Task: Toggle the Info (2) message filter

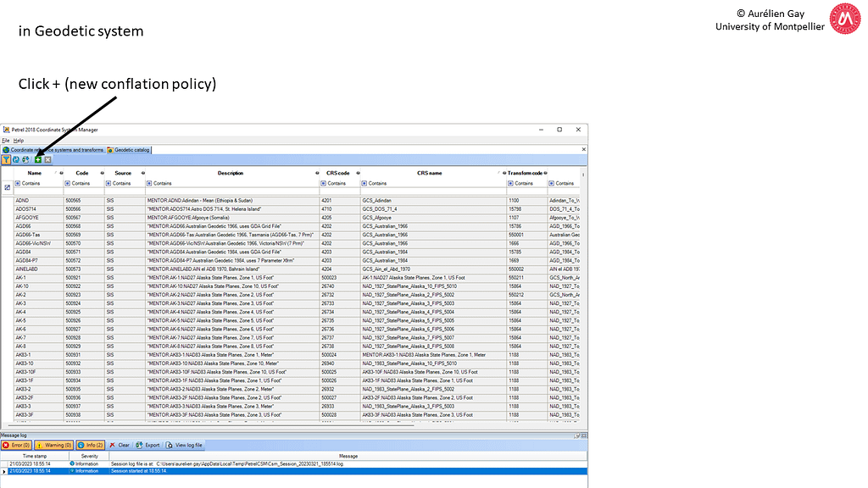Action: click(90, 444)
